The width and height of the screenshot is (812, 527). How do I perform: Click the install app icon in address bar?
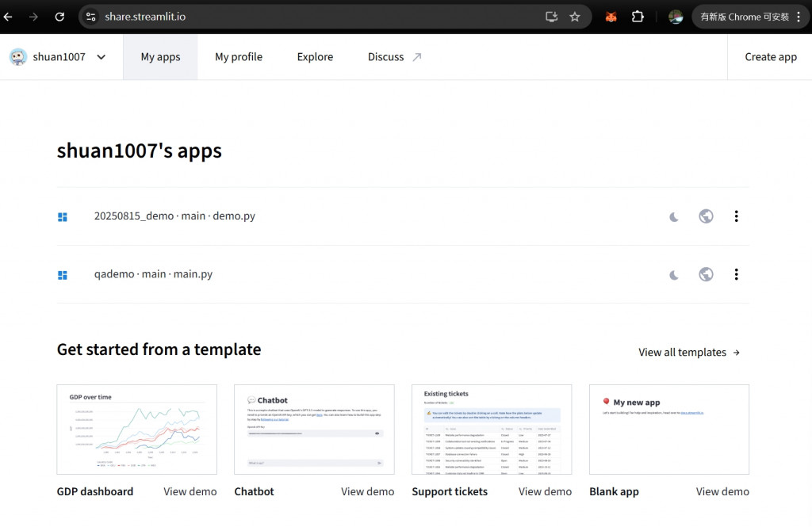(x=552, y=17)
